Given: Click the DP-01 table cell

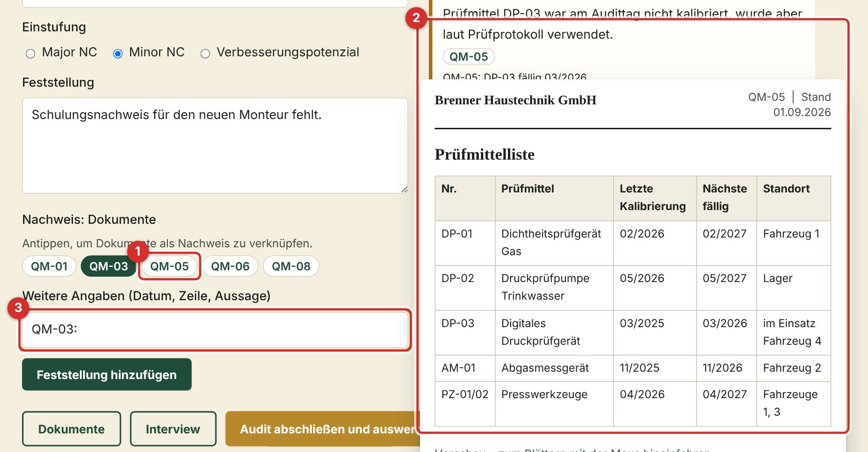Looking at the screenshot, I should 465,243.
